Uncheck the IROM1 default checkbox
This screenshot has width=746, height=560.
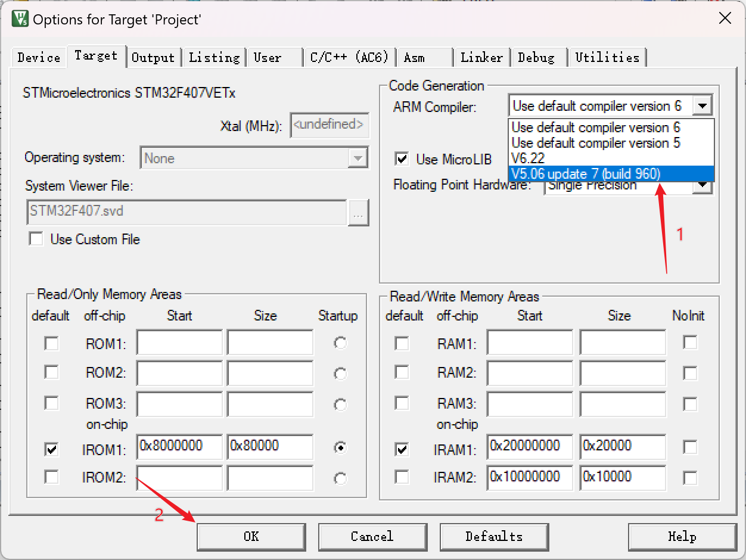pyautogui.click(x=52, y=449)
